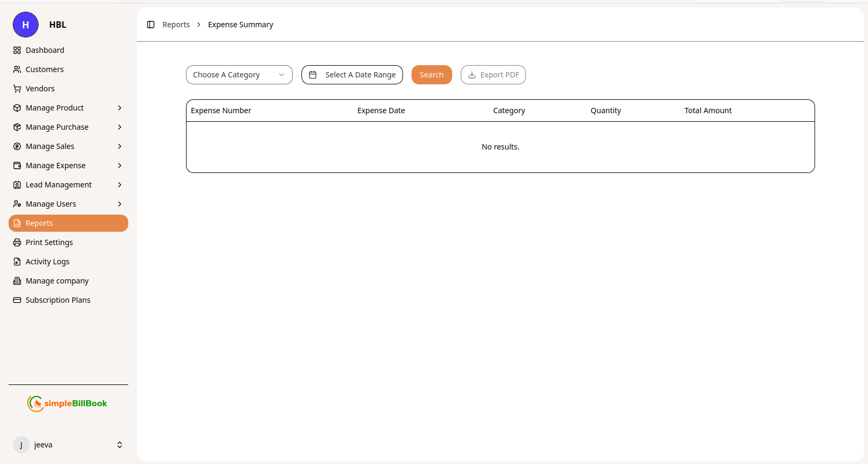Viewport: 868px width, 464px height.
Task: Click the Subscription Plans card icon
Action: tap(17, 300)
